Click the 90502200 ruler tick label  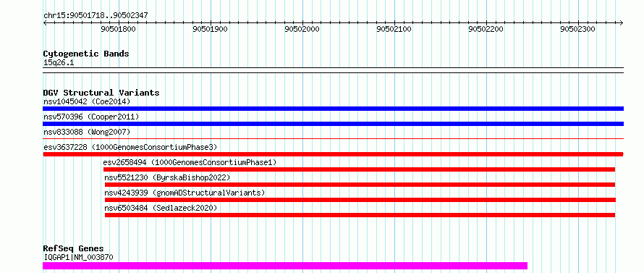coord(486,29)
